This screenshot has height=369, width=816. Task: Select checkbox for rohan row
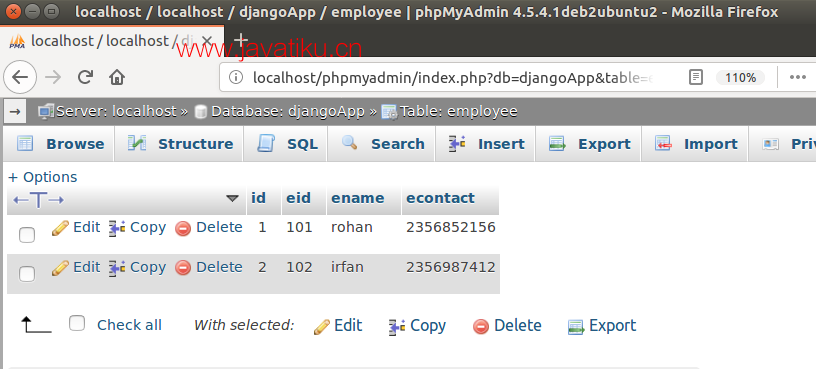(27, 235)
